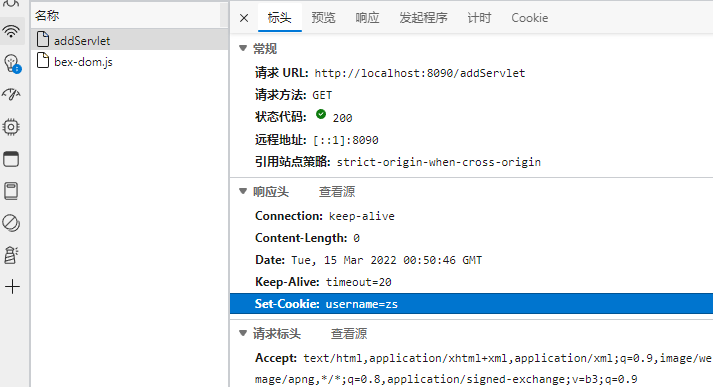Click 查看源 next to 请求标头
Screen dimensions: 713x387
point(349,334)
